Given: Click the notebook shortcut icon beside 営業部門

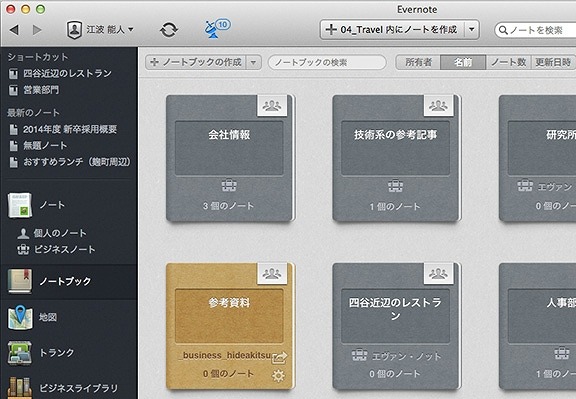Looking at the screenshot, I should coord(13,90).
